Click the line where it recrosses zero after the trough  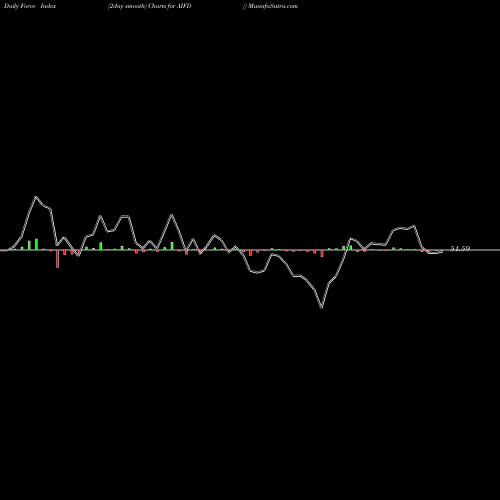click(346, 250)
